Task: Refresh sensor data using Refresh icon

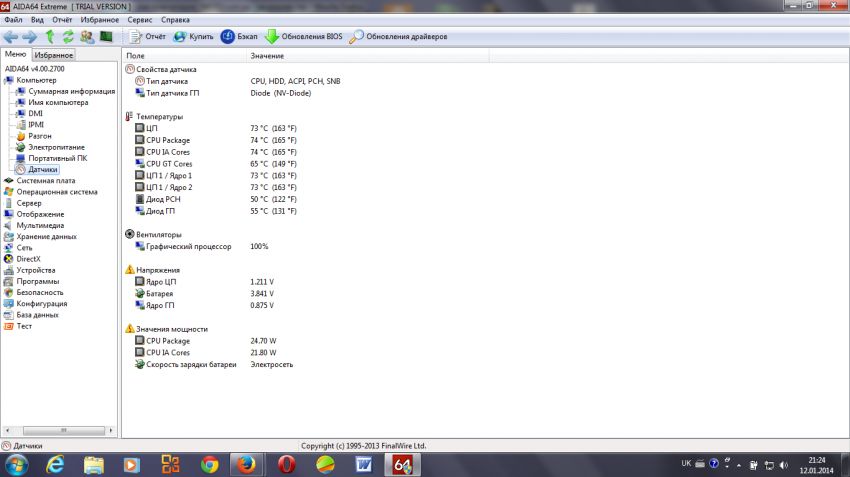Action: pyautogui.click(x=68, y=37)
